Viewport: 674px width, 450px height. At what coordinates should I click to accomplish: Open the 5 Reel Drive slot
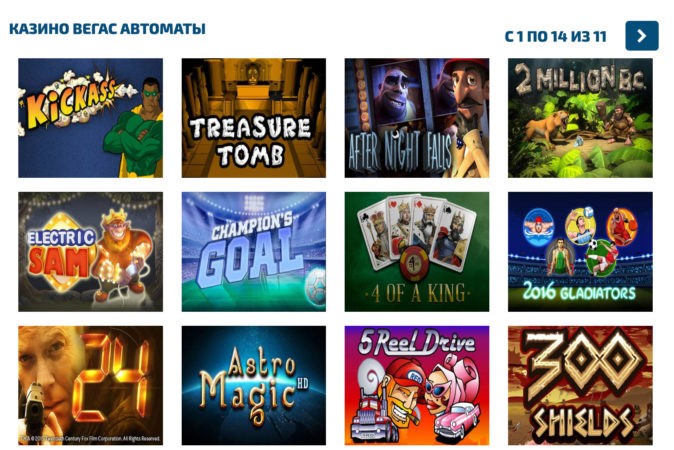click(x=417, y=385)
